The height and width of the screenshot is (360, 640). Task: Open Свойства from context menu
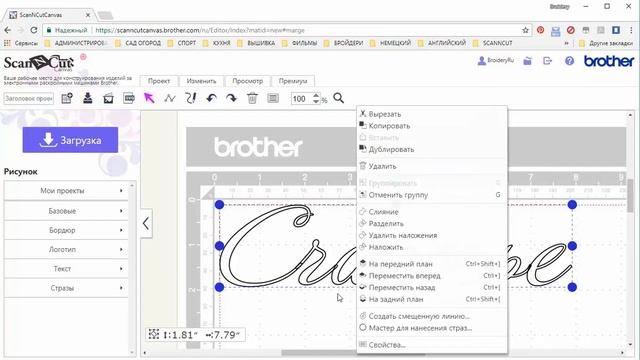pos(432,345)
